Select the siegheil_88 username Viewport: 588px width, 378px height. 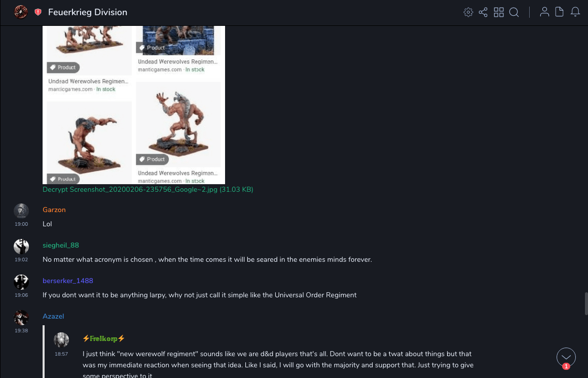click(61, 245)
